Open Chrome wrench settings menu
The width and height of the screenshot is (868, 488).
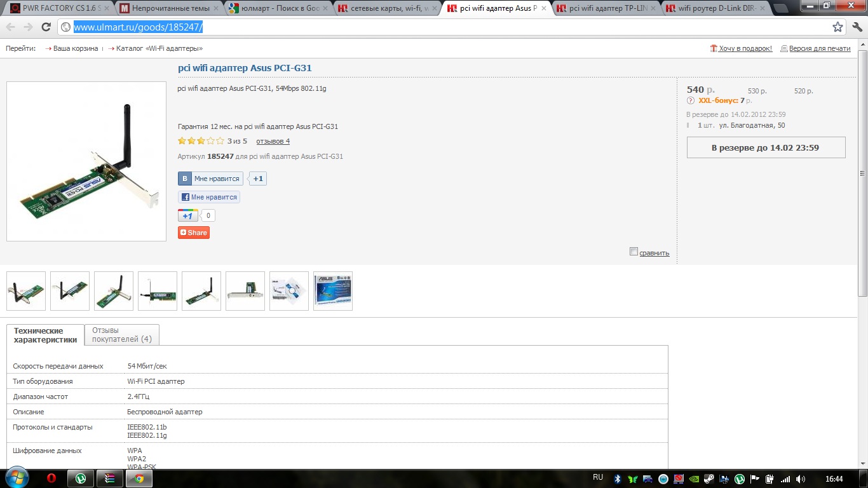(x=857, y=27)
